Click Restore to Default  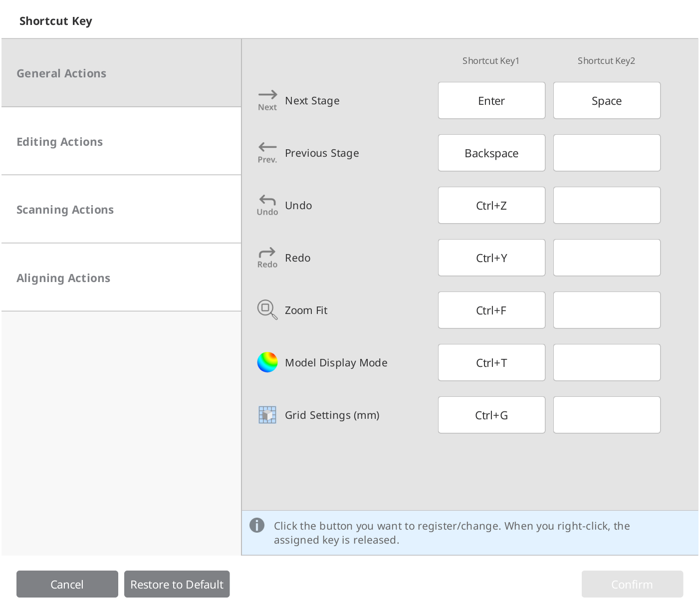click(177, 584)
